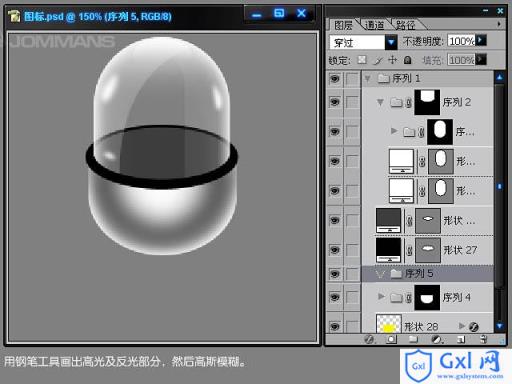This screenshot has width=512, height=384.
Task: Toggle visibility of 形状 27 layer
Action: [335, 250]
